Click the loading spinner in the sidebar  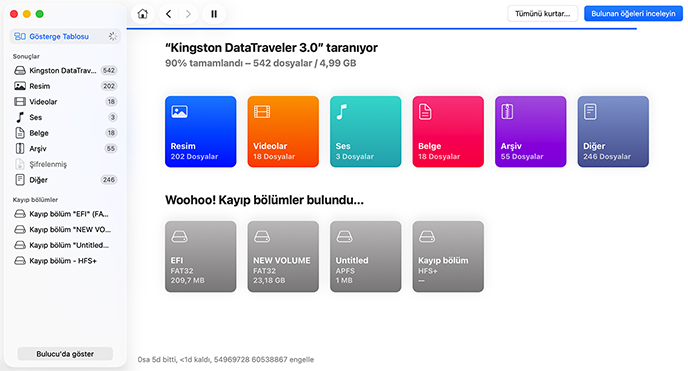(x=113, y=36)
